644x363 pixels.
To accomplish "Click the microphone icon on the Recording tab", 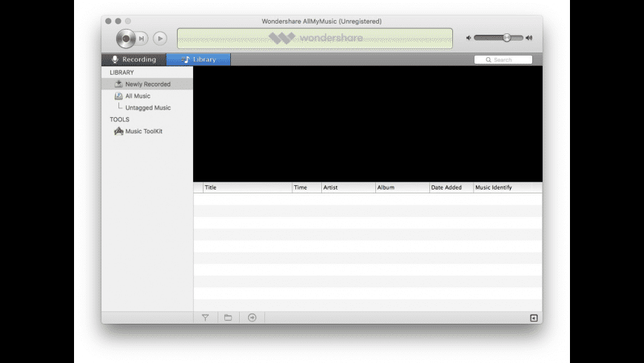I will [115, 59].
